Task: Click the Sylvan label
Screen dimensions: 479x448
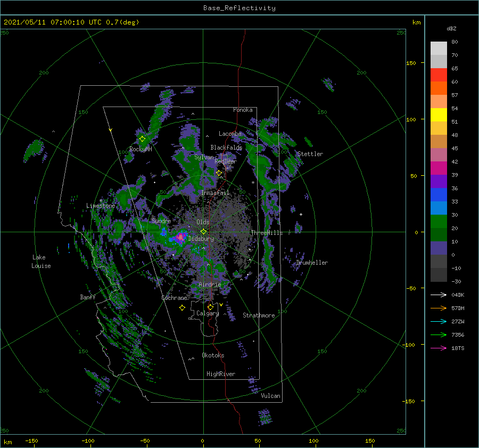Action: [x=204, y=157]
